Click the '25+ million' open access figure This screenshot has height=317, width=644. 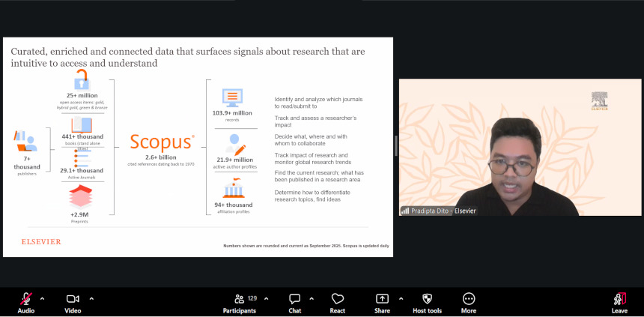(82, 95)
